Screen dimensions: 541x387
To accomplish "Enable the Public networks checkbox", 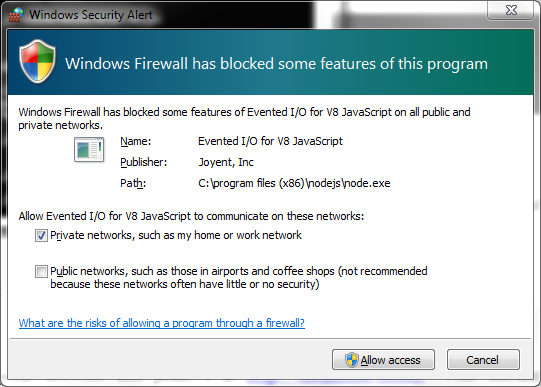I will click(41, 271).
